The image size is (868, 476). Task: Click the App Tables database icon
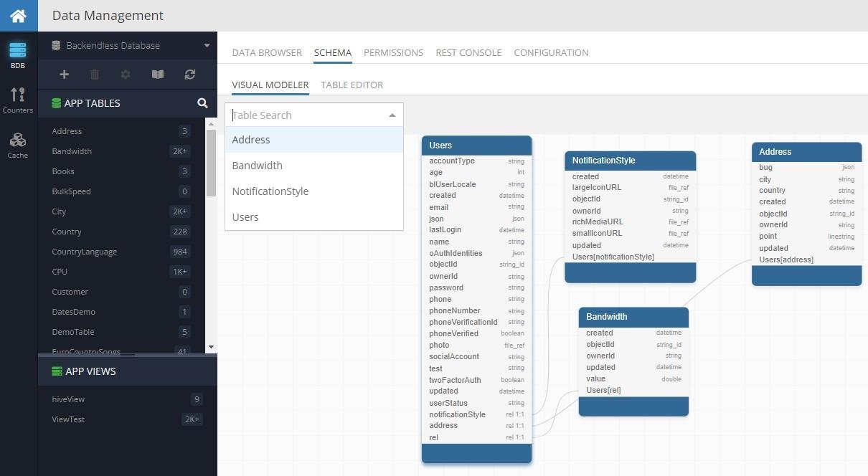[x=56, y=103]
